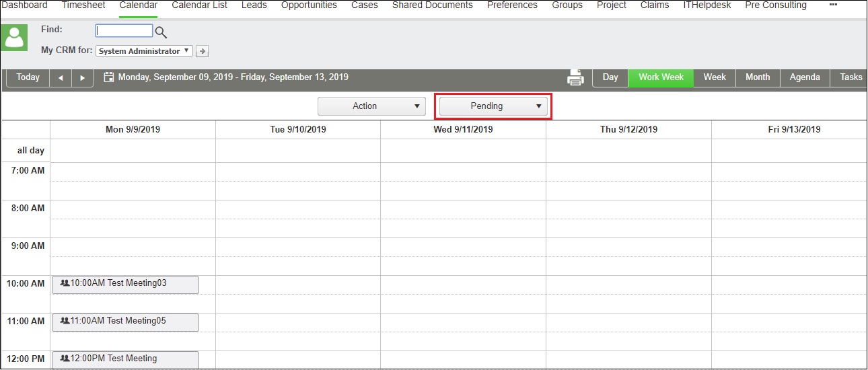This screenshot has width=868, height=370.
Task: Click the 11:00 AM time label
Action: 26,322
